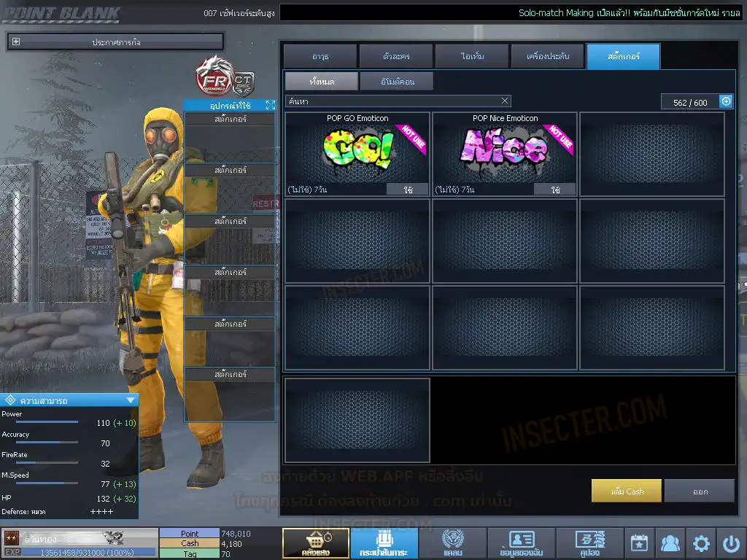Open my profile ID card icon
The height and width of the screenshot is (560, 747).
pyautogui.click(x=521, y=543)
